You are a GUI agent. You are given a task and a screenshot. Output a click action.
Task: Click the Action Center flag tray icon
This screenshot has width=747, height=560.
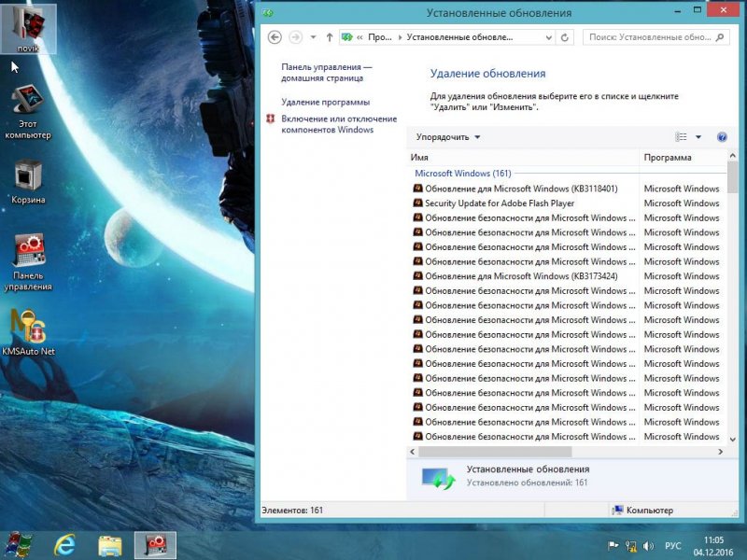click(613, 546)
